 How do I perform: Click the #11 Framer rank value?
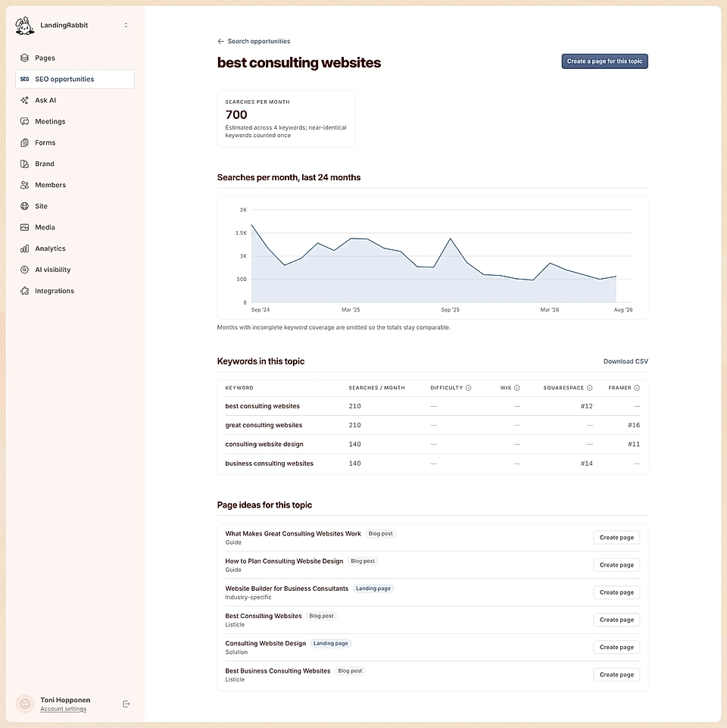pos(634,445)
